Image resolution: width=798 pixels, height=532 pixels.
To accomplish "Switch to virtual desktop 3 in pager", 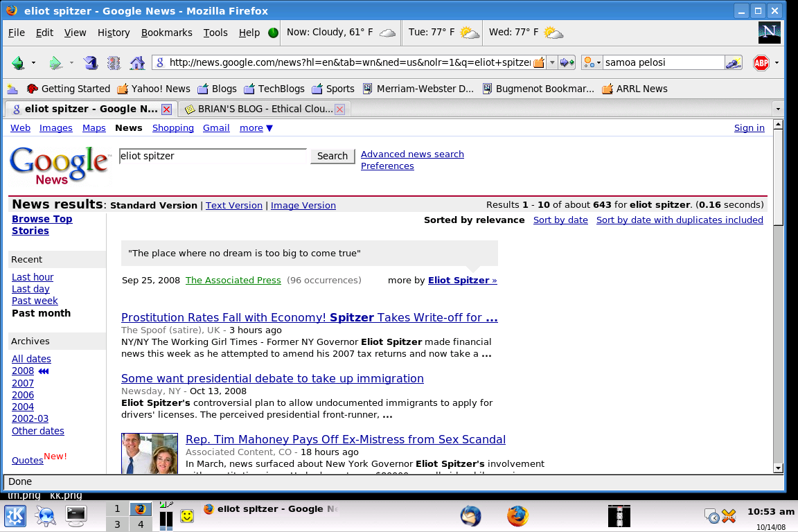I will pos(117,524).
